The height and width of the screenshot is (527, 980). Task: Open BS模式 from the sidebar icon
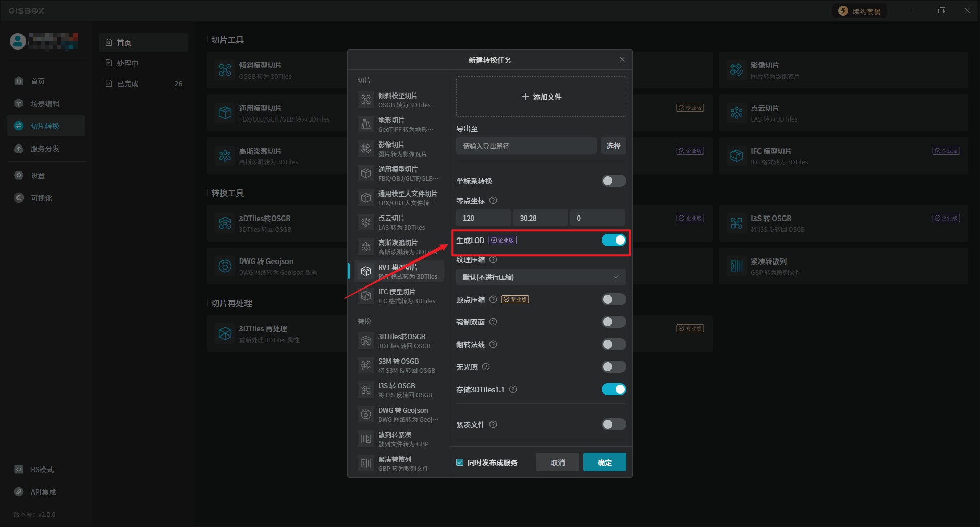coord(19,469)
